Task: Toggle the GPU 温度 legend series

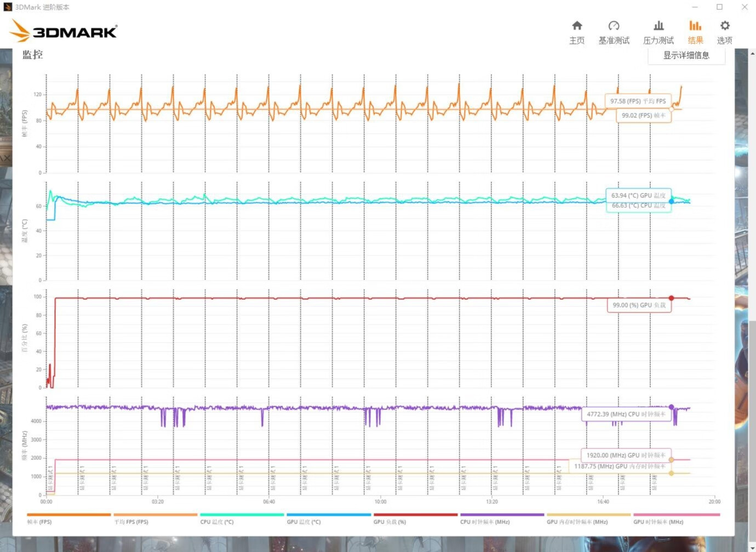Action: (x=329, y=518)
